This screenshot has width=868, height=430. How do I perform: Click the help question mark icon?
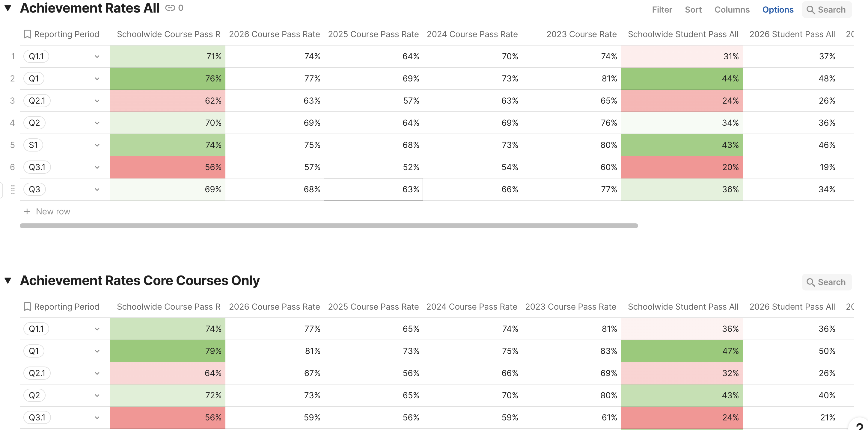tap(860, 427)
